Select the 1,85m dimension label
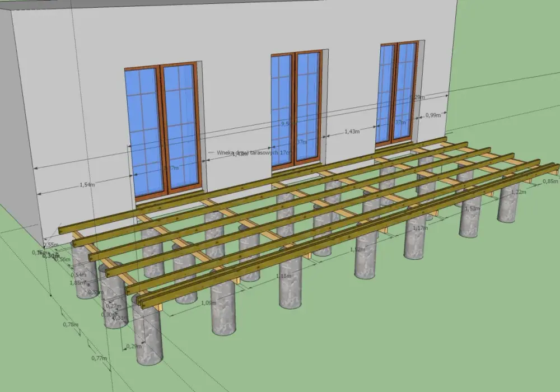The image size is (560, 392). tap(77, 282)
